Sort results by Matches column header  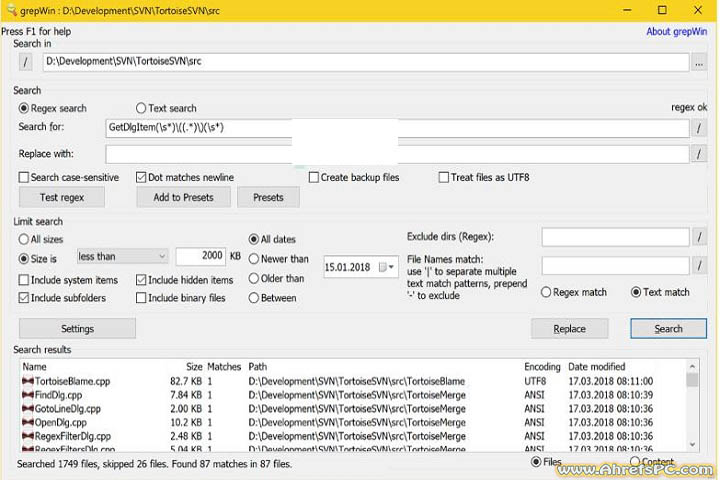(224, 367)
